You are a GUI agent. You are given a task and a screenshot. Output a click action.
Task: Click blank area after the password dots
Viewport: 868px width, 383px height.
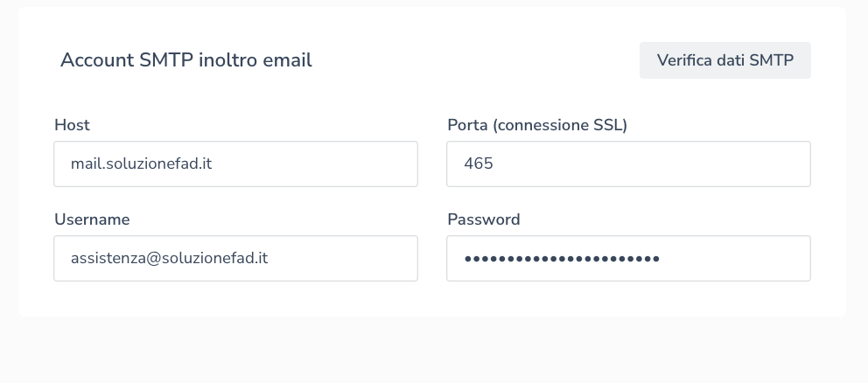[x=744, y=258]
